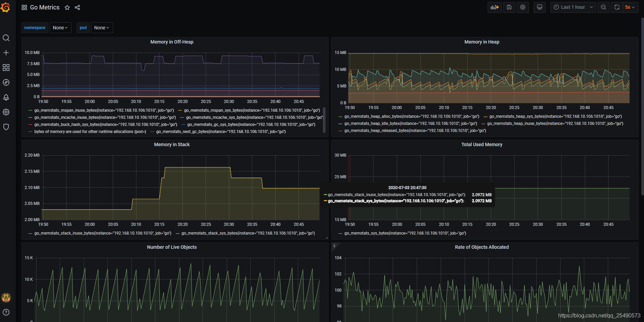
Task: Show info for Rate of Objects Allocated panel
Action: click(x=334, y=245)
